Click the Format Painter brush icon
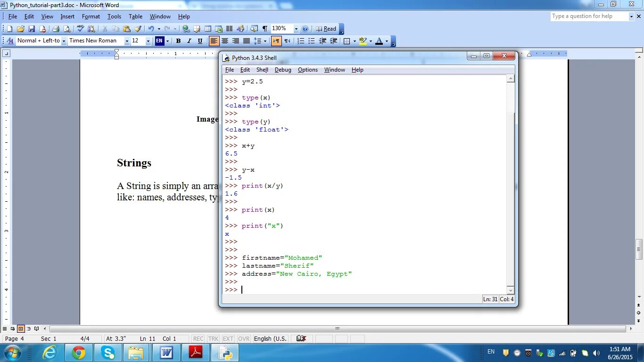 pyautogui.click(x=138, y=29)
